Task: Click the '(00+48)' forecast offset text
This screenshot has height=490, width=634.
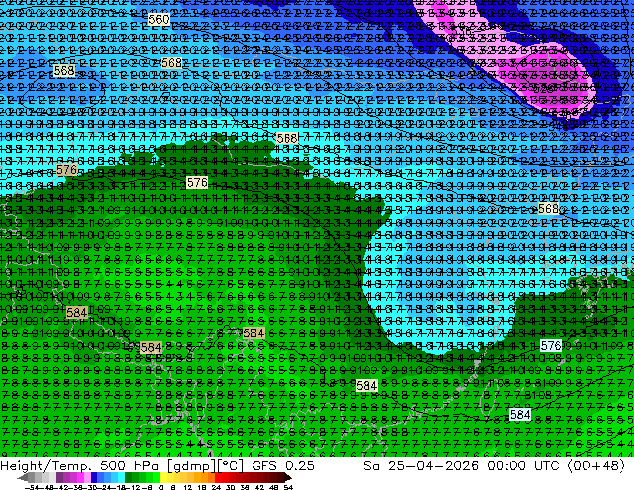Action: [596, 466]
